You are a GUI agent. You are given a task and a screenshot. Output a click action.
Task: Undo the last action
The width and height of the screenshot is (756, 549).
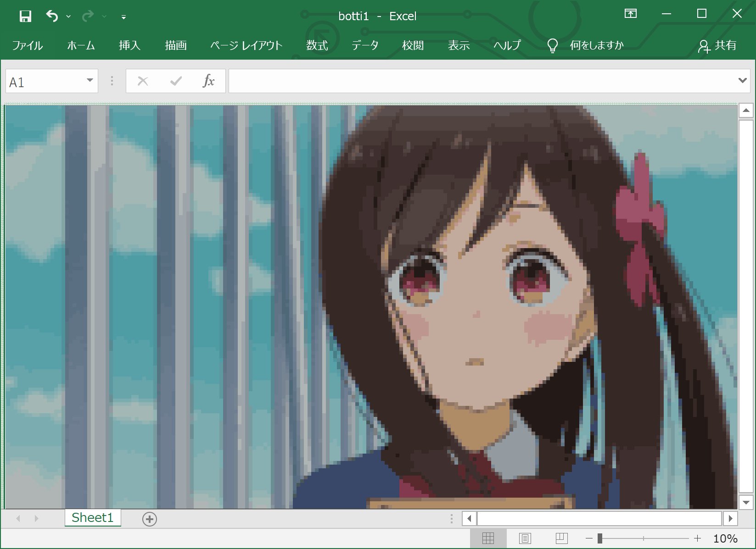coord(52,17)
